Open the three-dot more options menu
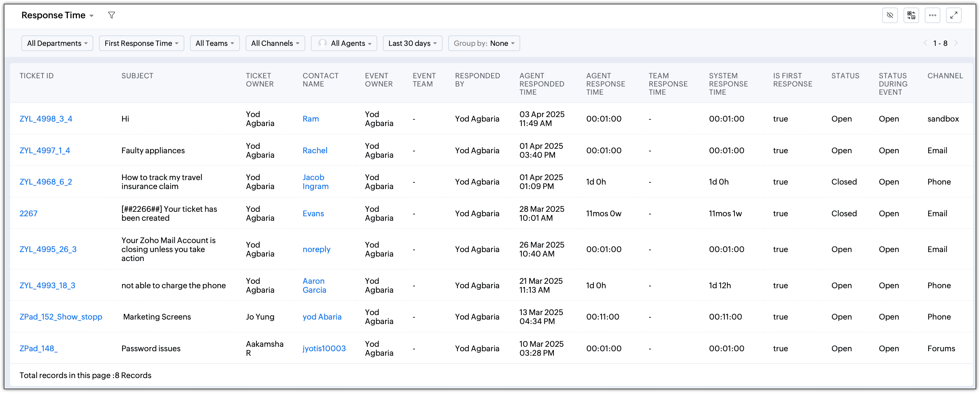980x393 pixels. click(933, 15)
